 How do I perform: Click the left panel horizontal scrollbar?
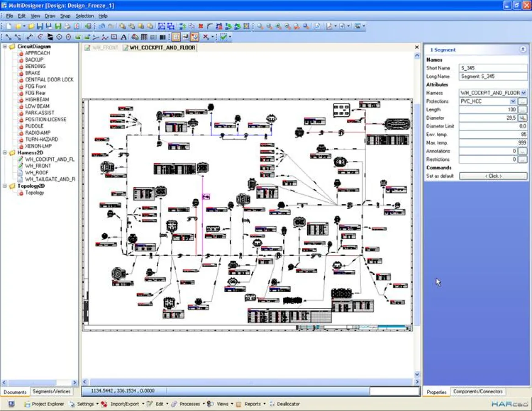(39, 383)
